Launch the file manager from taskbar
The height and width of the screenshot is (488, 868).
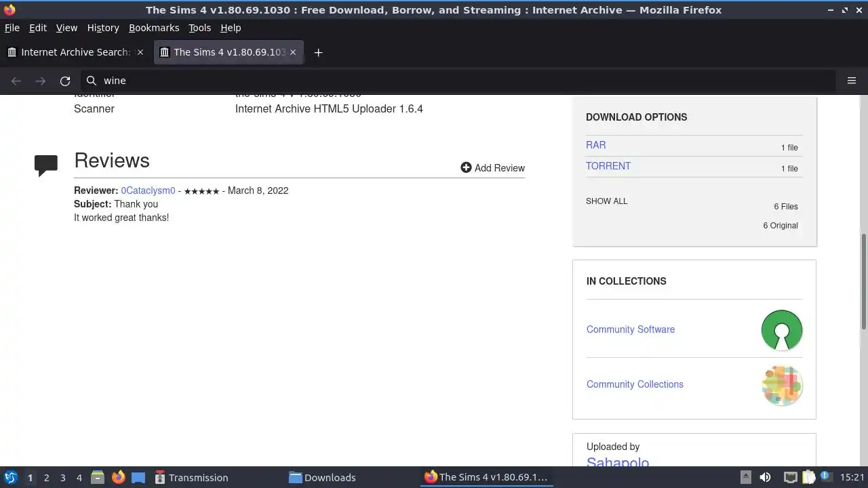tap(98, 477)
